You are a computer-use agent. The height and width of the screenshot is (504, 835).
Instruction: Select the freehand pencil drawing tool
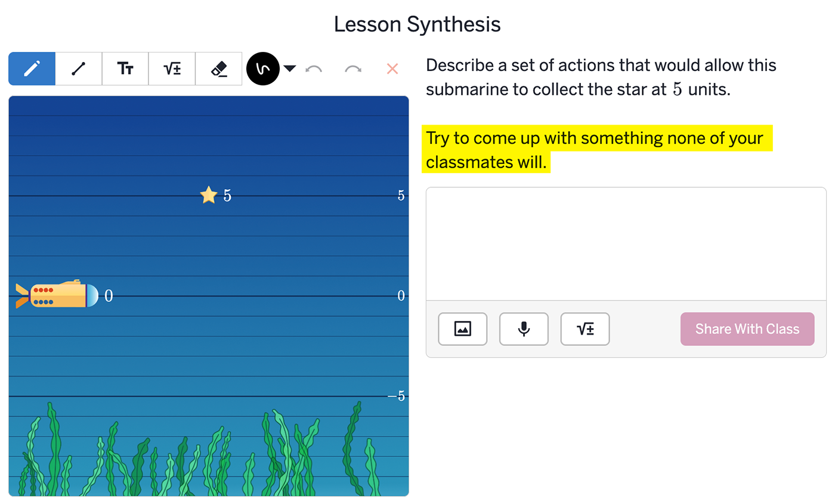[32, 69]
